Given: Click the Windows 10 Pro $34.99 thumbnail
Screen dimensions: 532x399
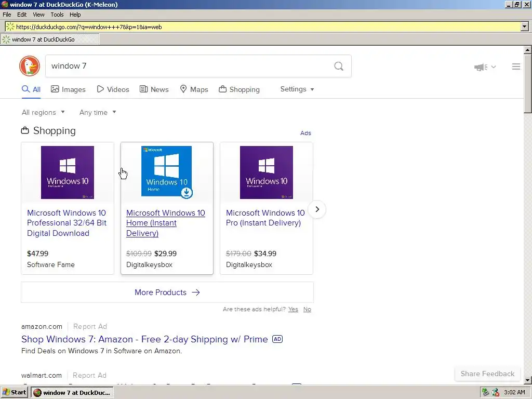Looking at the screenshot, I should (x=267, y=172).
